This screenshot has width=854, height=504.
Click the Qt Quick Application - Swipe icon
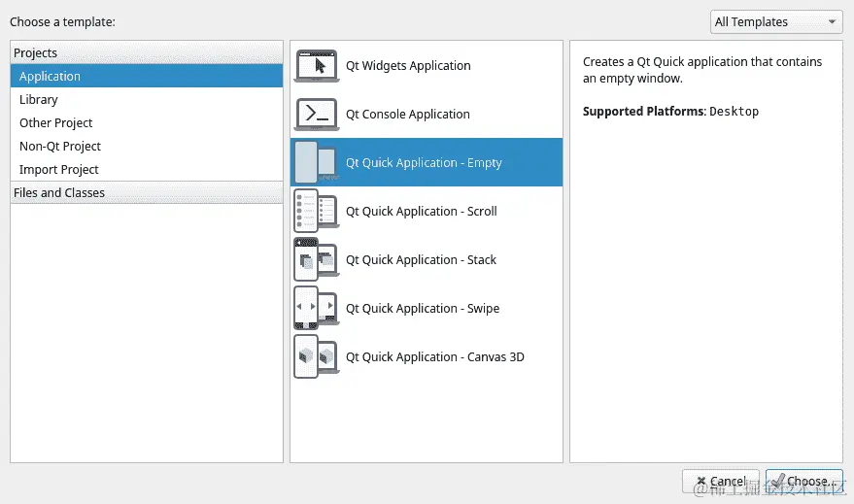coord(317,308)
